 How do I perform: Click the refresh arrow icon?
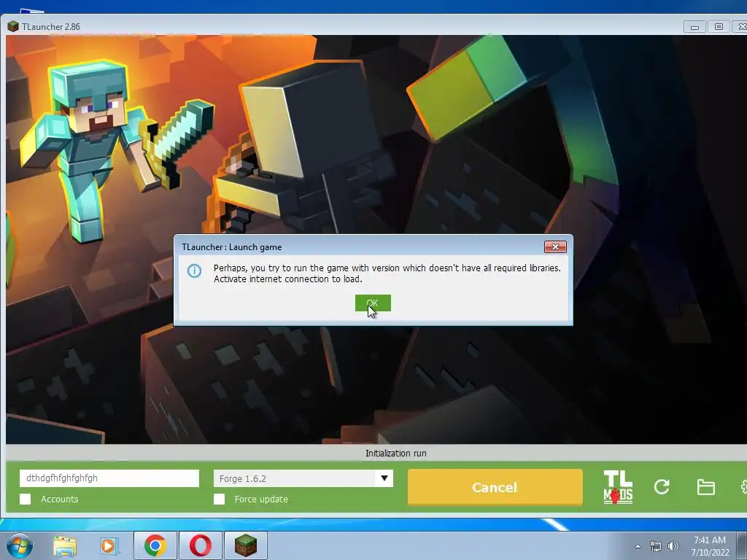(x=662, y=486)
